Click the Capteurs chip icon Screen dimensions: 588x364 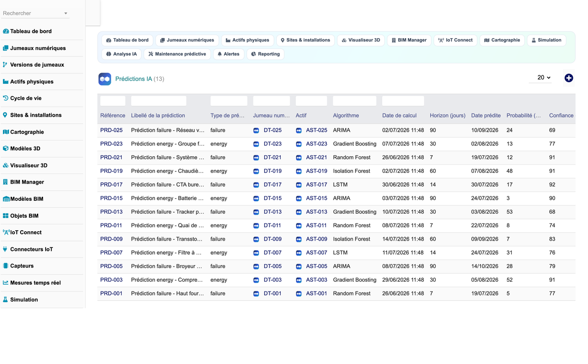[x=6, y=266]
